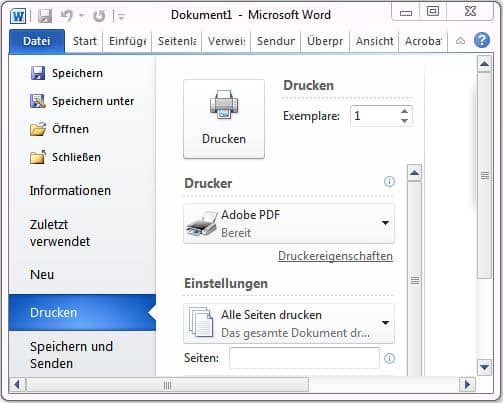Click the settings panel scroll up arrow
The height and width of the screenshot is (403, 503).
[414, 173]
